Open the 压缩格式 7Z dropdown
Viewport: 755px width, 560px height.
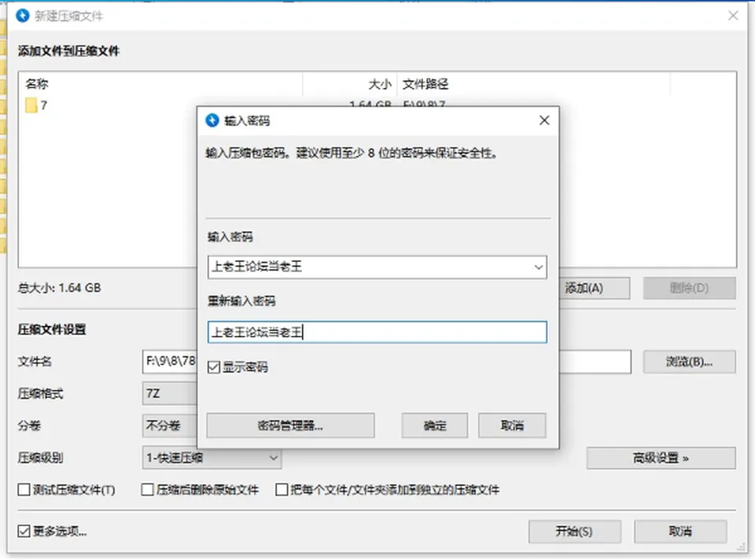click(x=170, y=394)
